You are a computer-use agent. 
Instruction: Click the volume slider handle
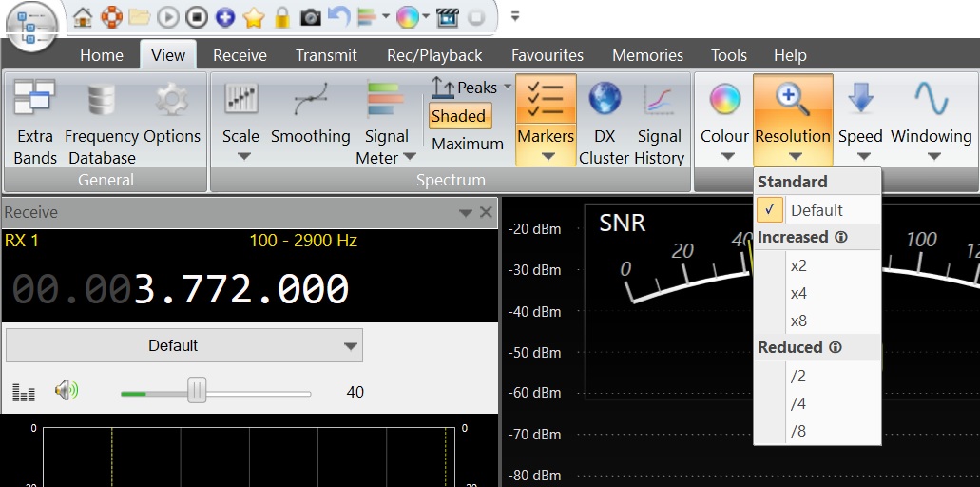pos(197,391)
